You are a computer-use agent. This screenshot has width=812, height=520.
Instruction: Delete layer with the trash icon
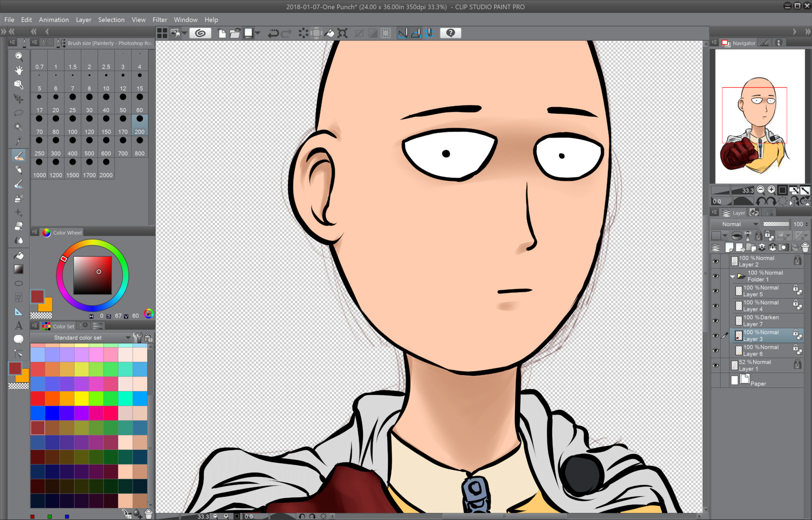[805, 247]
